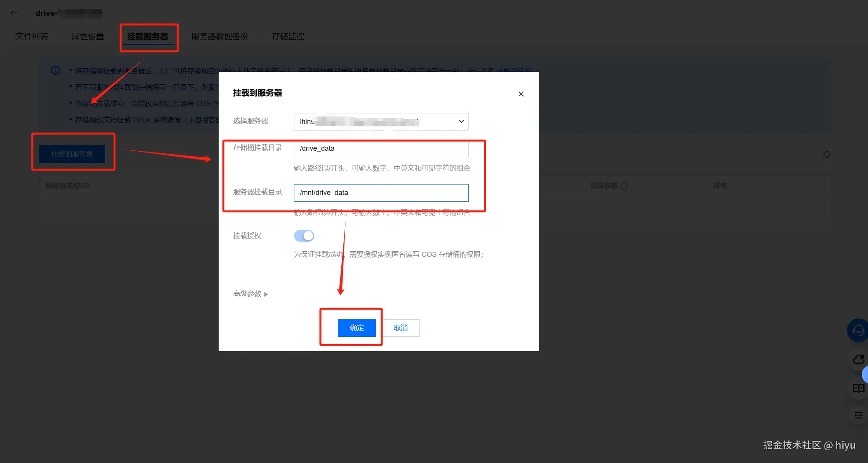
Task: Open the 选择服务器 dropdown
Action: tap(381, 122)
